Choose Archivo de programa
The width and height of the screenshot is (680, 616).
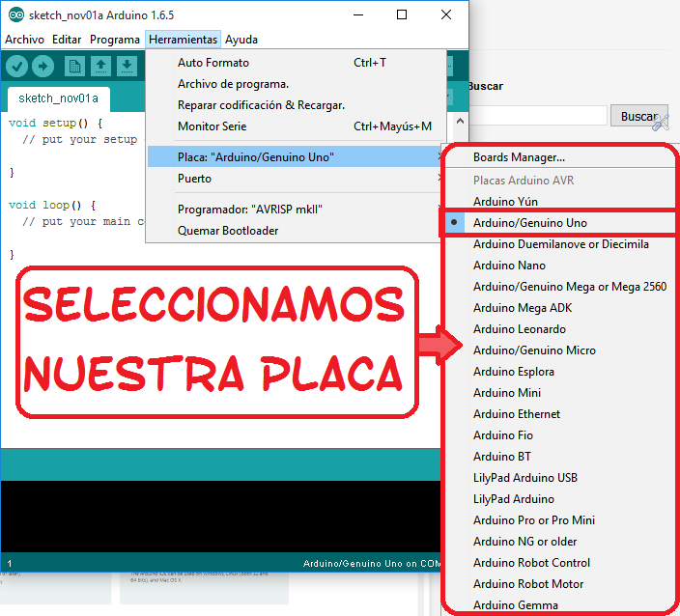coord(297,84)
